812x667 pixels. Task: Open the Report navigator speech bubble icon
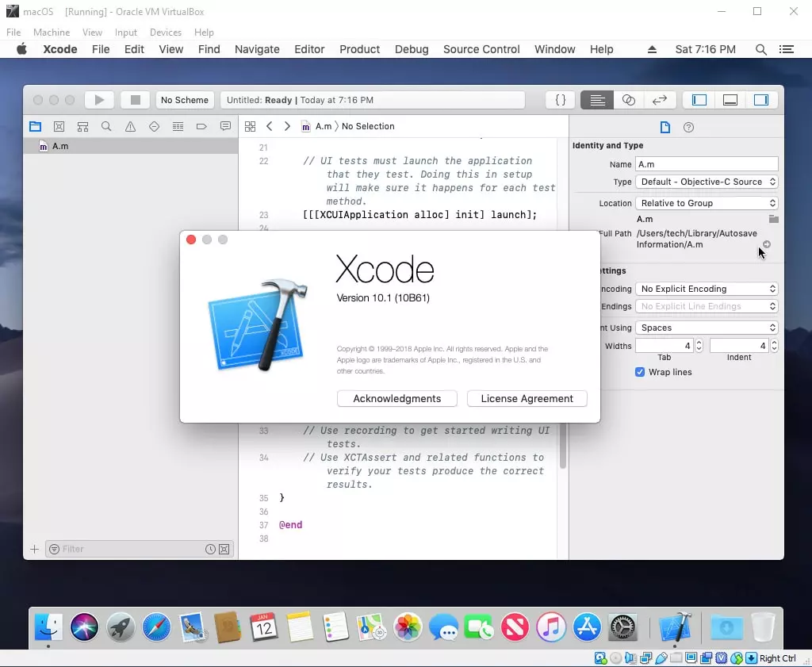coord(225,126)
